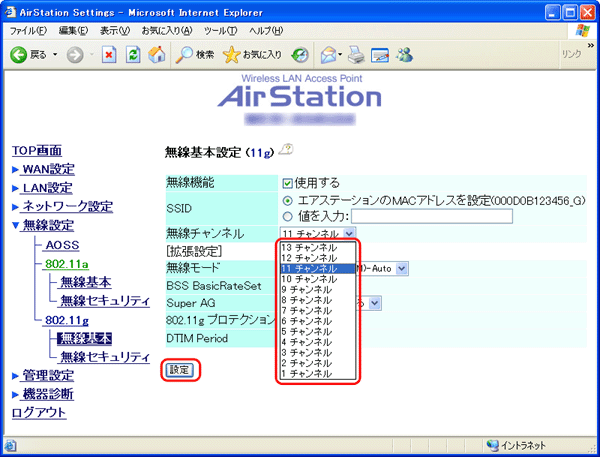Toggle the 使用する wireless function checkbox
Screen dimensions: 600x457
[x=287, y=184]
